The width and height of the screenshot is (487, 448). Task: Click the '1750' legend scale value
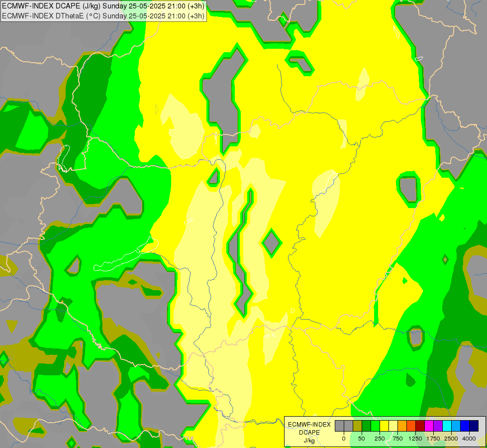point(433,439)
